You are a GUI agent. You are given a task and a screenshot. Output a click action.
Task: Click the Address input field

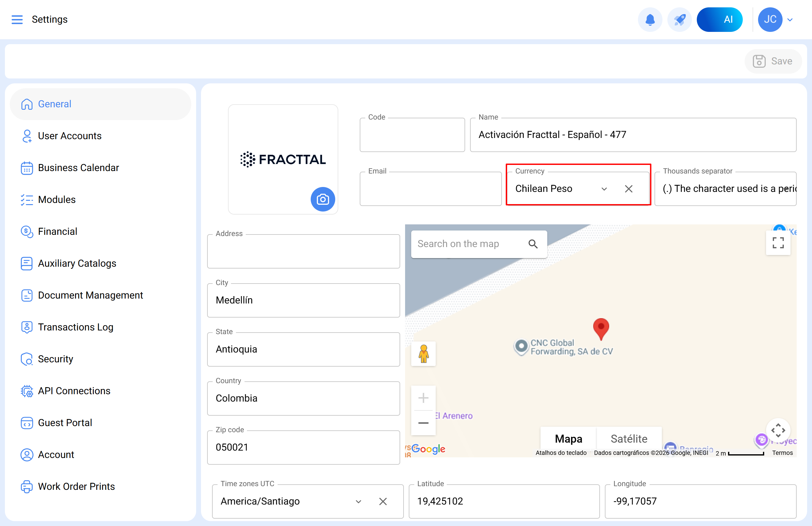(303, 252)
